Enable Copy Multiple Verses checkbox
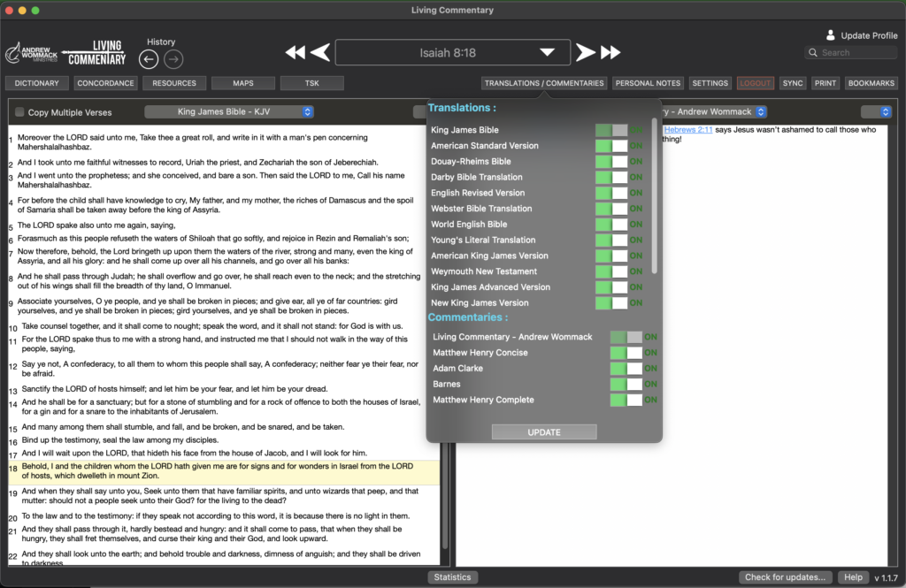 (x=19, y=112)
